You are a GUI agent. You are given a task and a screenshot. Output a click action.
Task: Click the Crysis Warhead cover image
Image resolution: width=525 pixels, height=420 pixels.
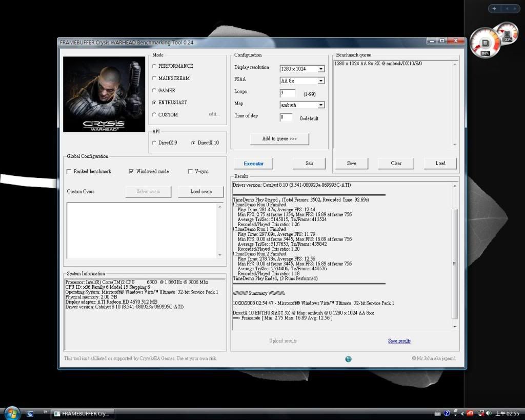click(x=104, y=94)
